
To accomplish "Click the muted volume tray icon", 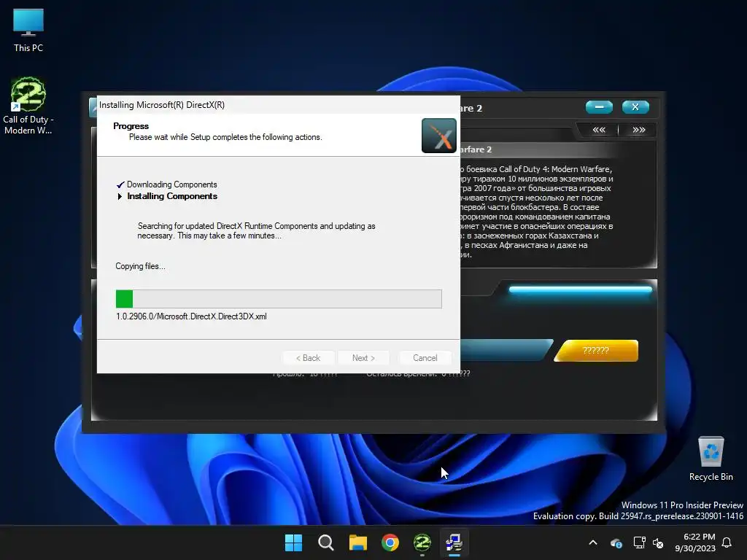I will click(658, 542).
